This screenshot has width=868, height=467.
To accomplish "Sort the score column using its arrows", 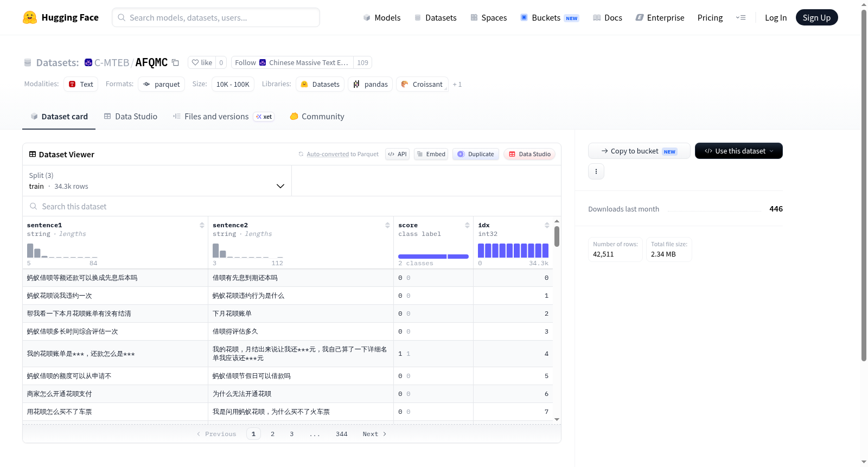I will [467, 225].
